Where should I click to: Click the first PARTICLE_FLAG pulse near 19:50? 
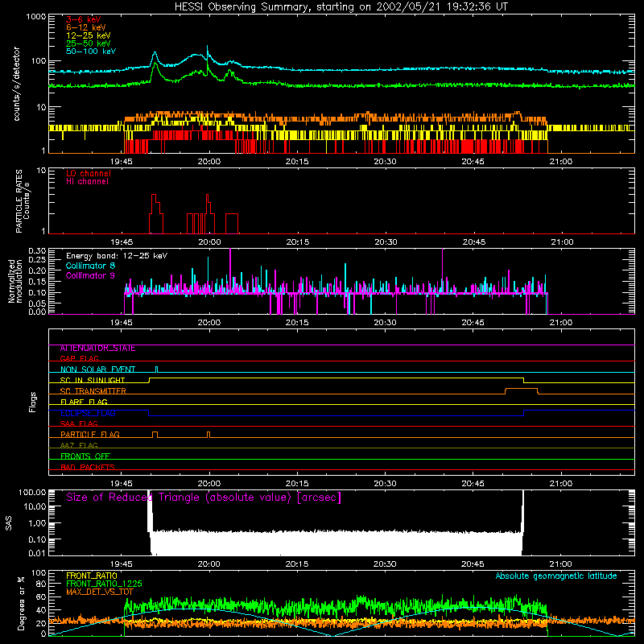pos(155,435)
